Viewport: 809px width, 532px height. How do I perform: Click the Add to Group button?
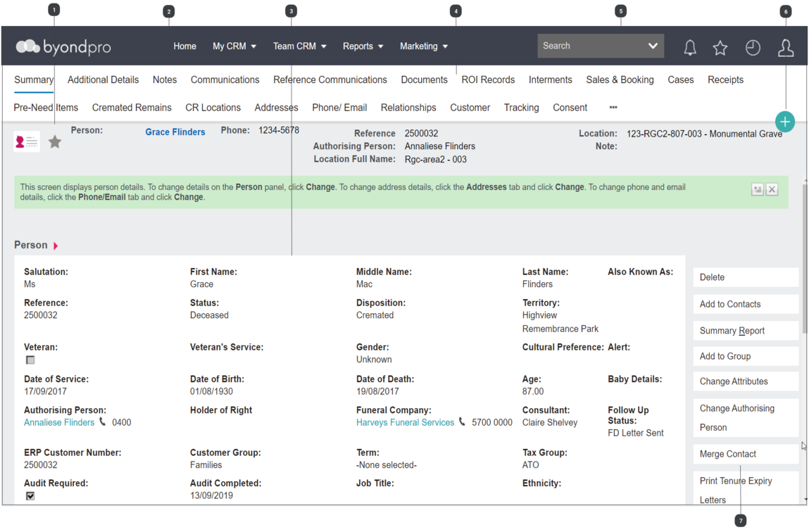pyautogui.click(x=746, y=356)
